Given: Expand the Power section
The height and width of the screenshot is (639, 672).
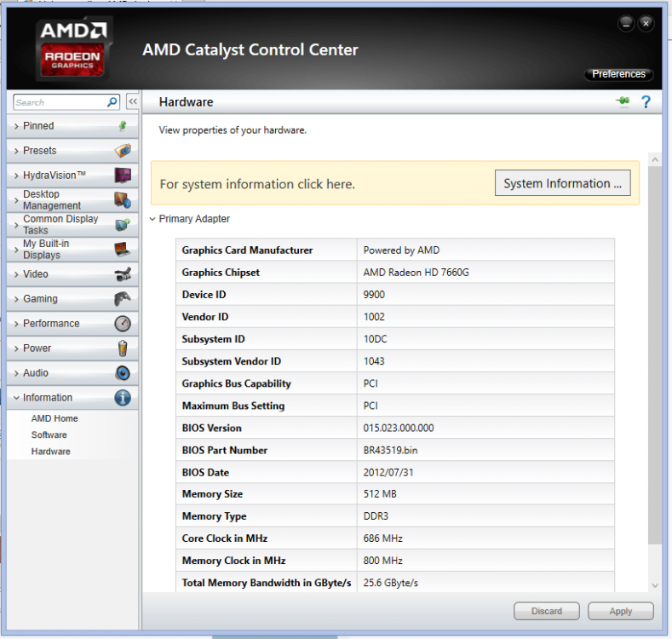Looking at the screenshot, I should tap(72, 348).
